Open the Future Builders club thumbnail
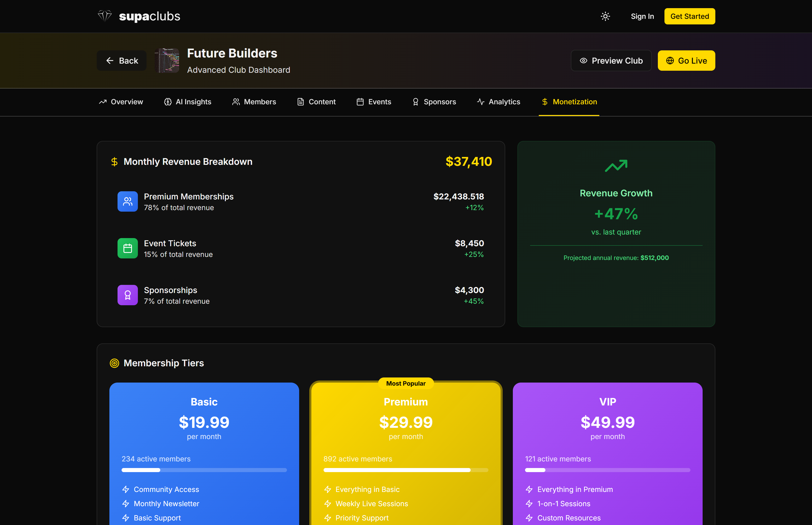 (167, 61)
